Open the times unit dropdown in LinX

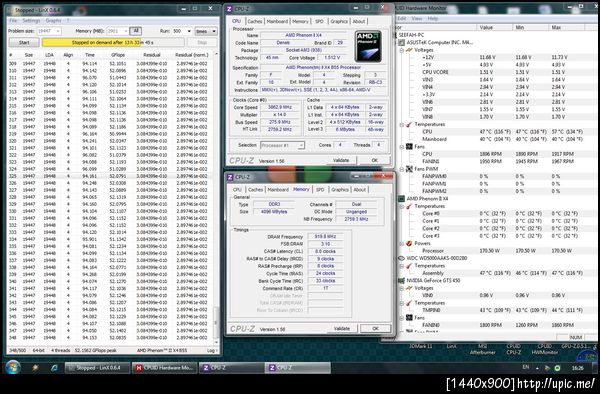206,31
